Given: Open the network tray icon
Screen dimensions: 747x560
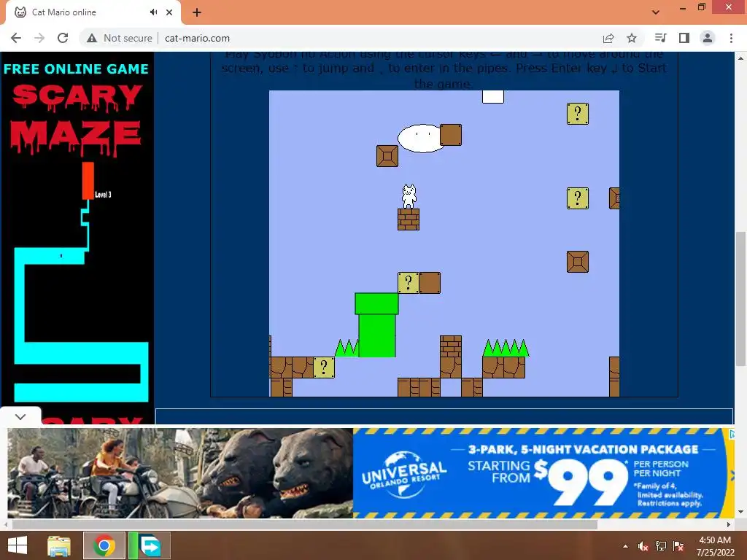Looking at the screenshot, I should coord(661,546).
